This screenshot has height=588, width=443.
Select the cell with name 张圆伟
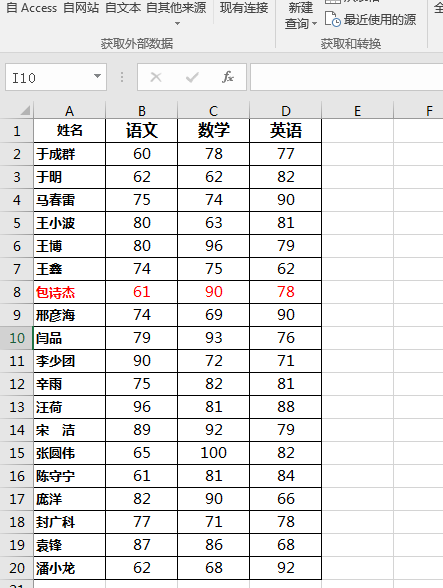(69, 453)
